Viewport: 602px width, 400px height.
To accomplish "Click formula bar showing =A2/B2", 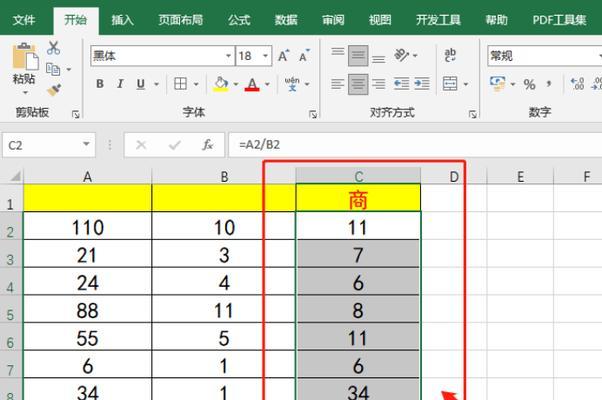I will 415,145.
